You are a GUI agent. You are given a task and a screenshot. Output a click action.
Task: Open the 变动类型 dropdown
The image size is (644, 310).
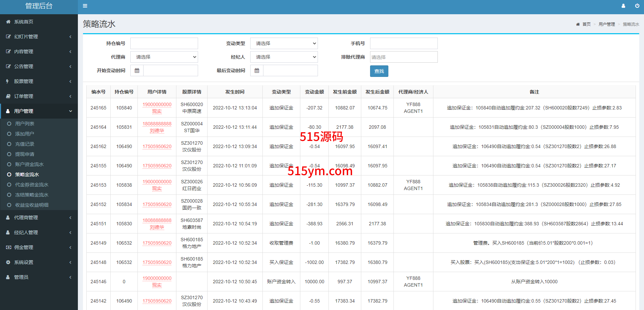[284, 43]
